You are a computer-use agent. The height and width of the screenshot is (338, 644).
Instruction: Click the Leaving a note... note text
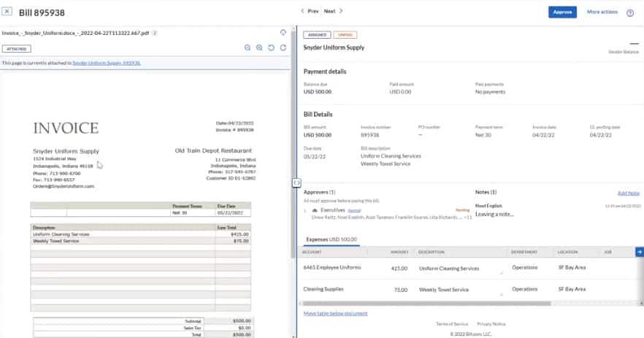(494, 215)
